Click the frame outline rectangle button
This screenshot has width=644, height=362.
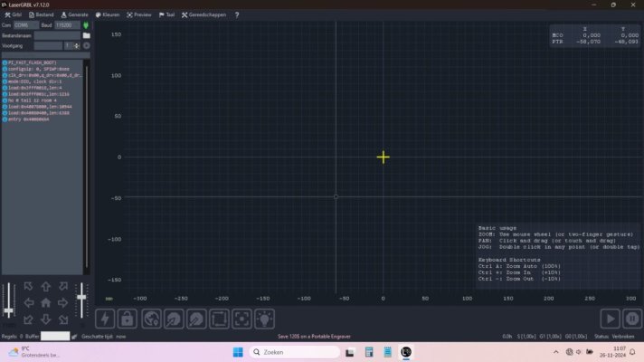[x=219, y=319]
